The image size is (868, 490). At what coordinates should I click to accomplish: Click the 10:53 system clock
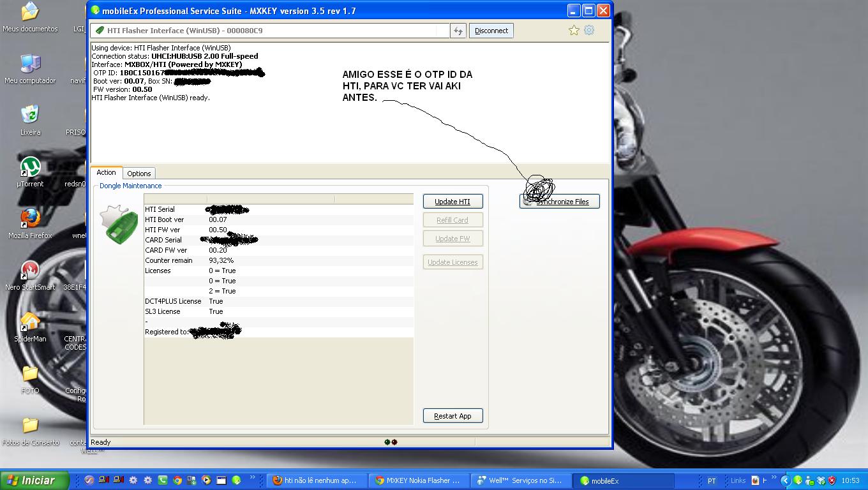click(x=850, y=480)
